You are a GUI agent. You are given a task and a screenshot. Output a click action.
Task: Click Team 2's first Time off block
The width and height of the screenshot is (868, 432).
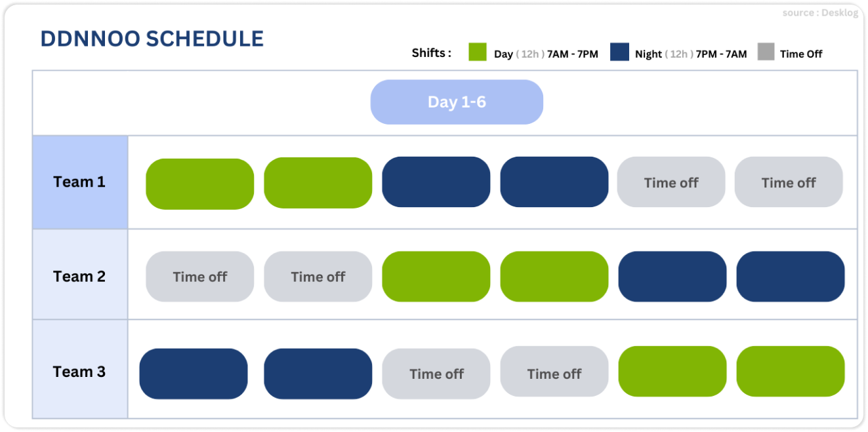tap(199, 277)
